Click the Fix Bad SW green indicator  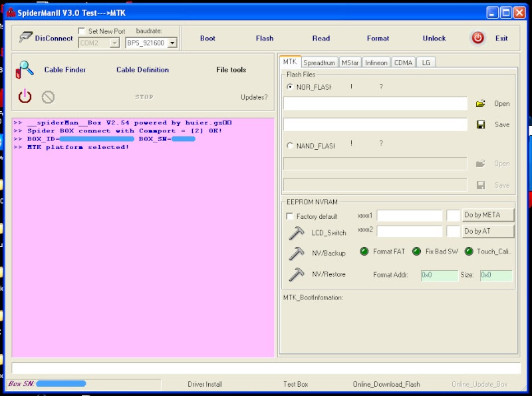click(x=417, y=252)
